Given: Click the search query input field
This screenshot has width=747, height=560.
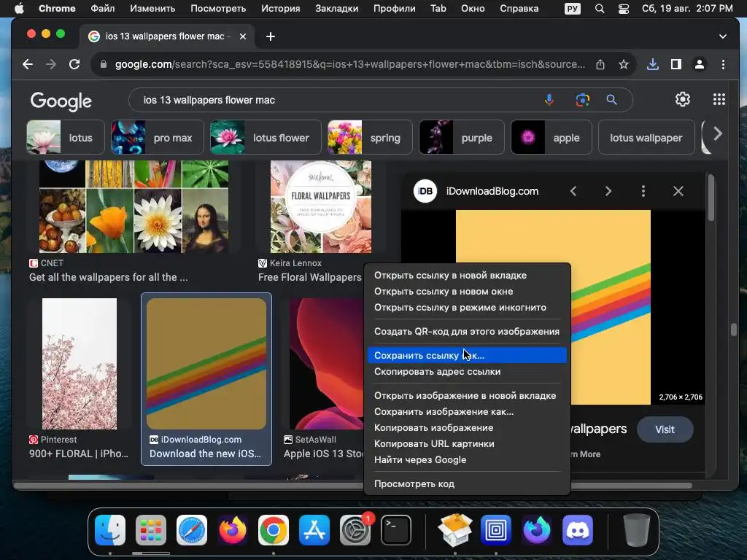Looking at the screenshot, I should pyautogui.click(x=333, y=100).
